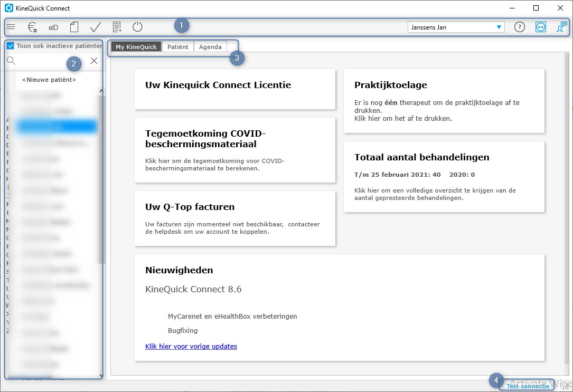Click the patient list scrollbar
Viewport: 573px width, 392px height.
coord(101,179)
